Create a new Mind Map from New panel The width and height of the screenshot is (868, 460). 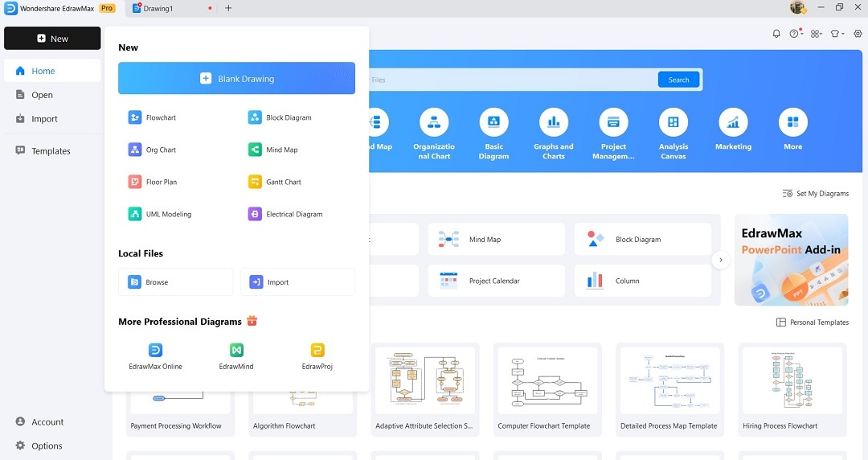pyautogui.click(x=273, y=150)
